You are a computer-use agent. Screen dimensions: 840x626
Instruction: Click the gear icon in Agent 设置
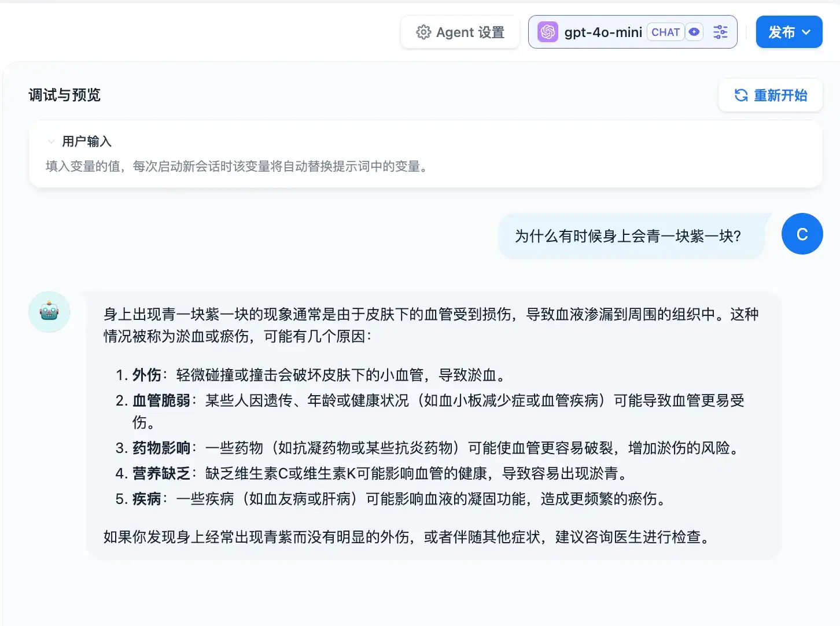[423, 32]
